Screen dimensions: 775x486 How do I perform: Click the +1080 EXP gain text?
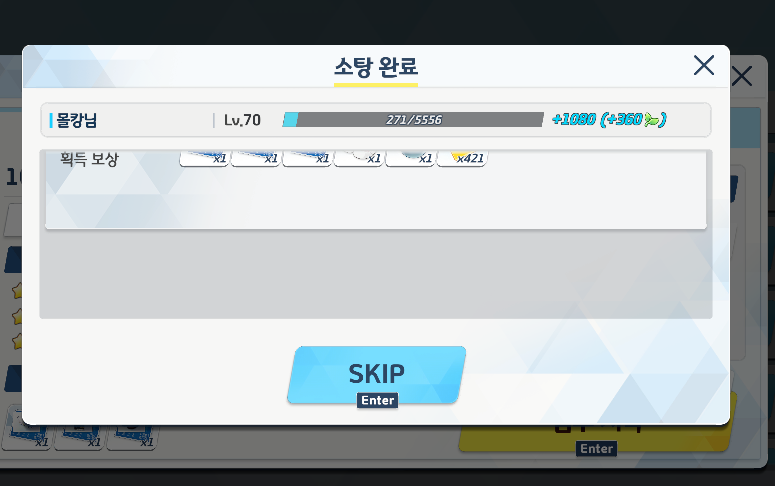click(574, 119)
